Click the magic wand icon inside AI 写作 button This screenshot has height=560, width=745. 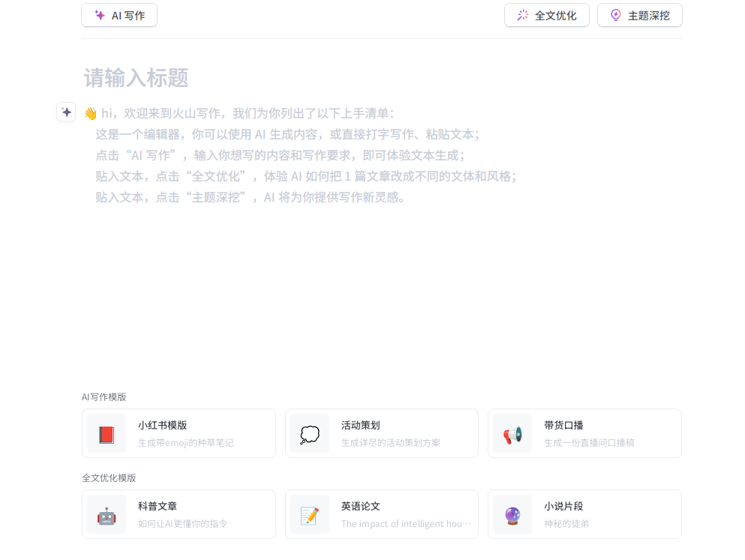[x=98, y=14]
